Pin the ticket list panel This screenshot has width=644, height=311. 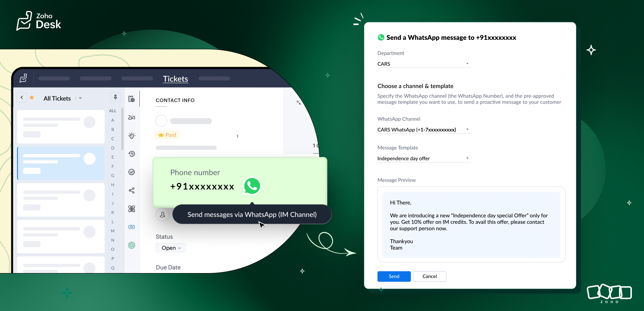tap(116, 97)
